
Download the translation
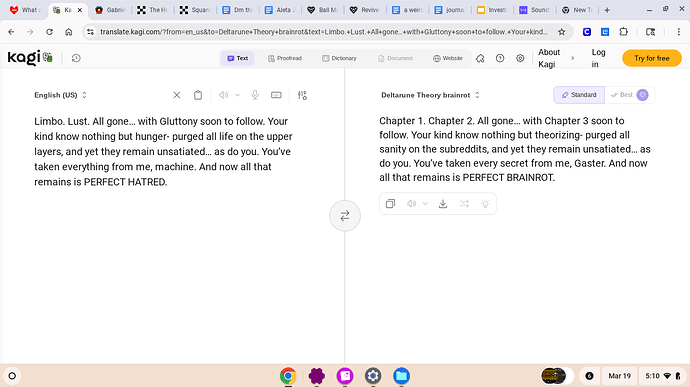pyautogui.click(x=443, y=203)
